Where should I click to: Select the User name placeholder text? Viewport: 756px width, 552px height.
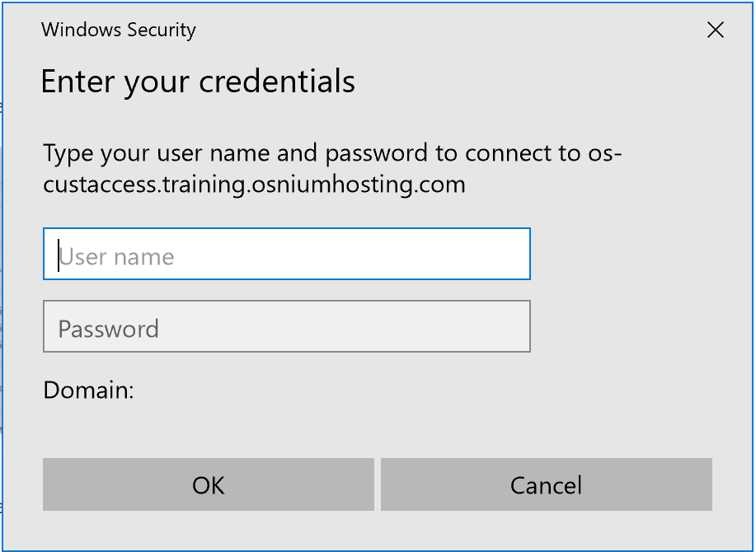click(x=115, y=255)
